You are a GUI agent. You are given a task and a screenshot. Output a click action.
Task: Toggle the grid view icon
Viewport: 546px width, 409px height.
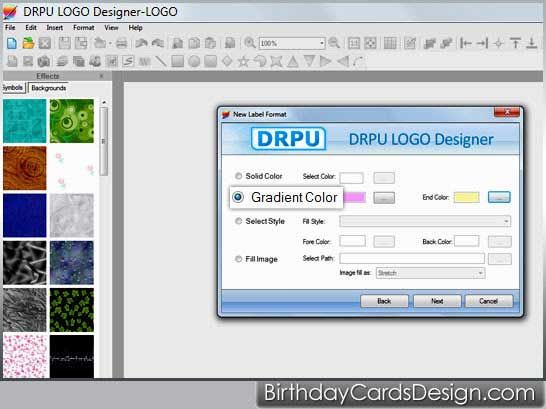coord(390,43)
